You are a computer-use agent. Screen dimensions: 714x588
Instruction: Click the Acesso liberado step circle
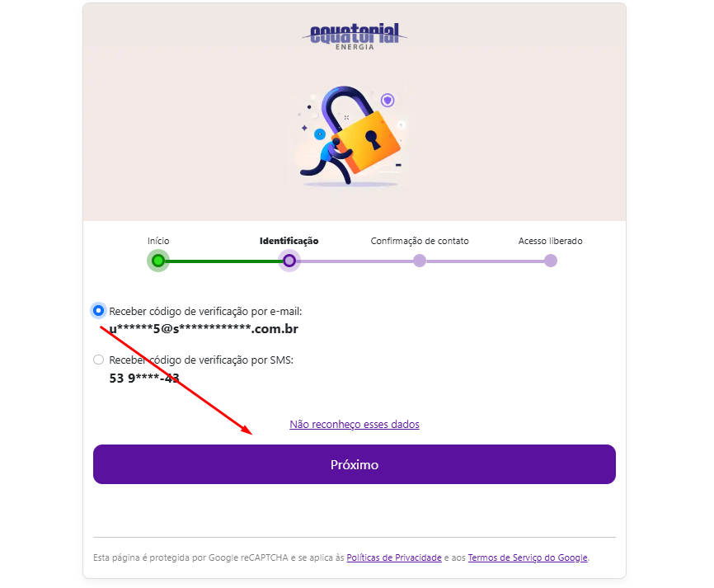click(x=551, y=261)
